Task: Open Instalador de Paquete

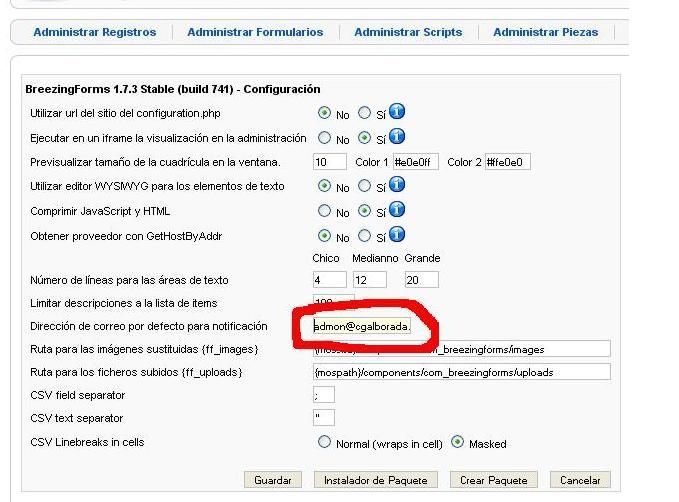Action: click(375, 480)
